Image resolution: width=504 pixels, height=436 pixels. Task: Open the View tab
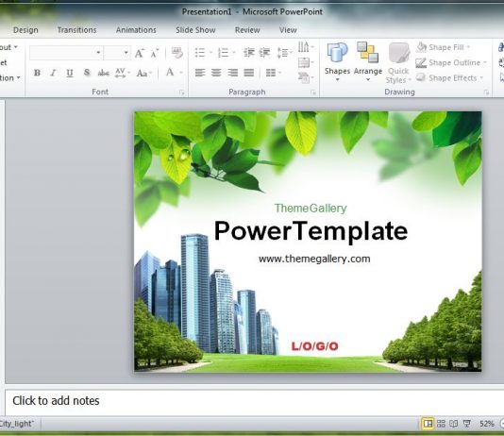pyautogui.click(x=288, y=30)
